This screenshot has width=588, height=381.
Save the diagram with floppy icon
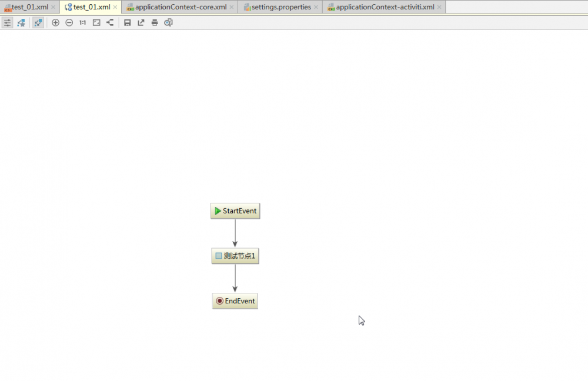(128, 23)
